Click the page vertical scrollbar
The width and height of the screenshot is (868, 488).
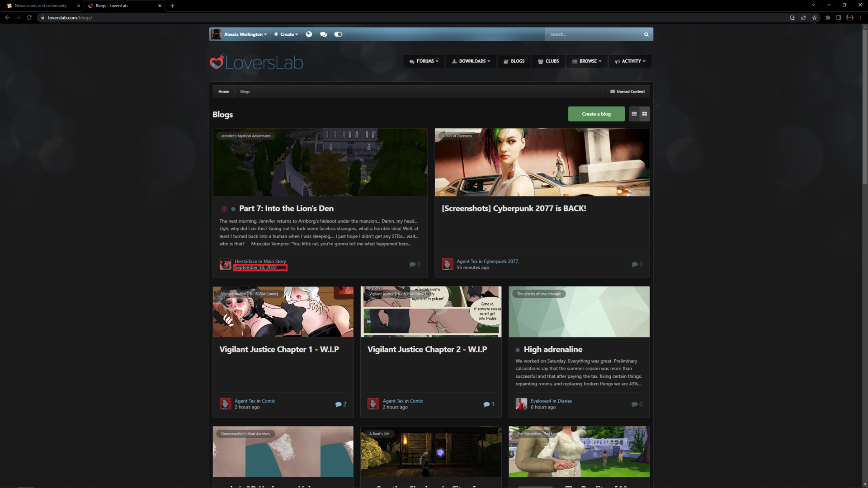click(865, 106)
